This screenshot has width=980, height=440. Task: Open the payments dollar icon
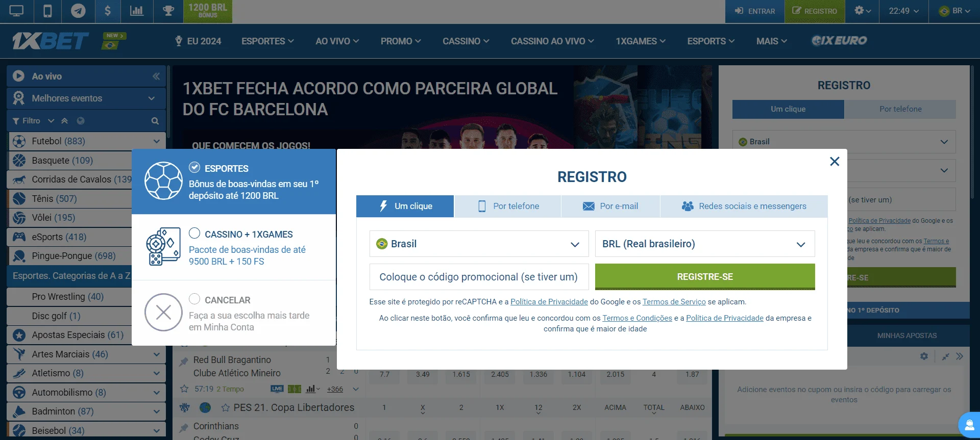108,11
